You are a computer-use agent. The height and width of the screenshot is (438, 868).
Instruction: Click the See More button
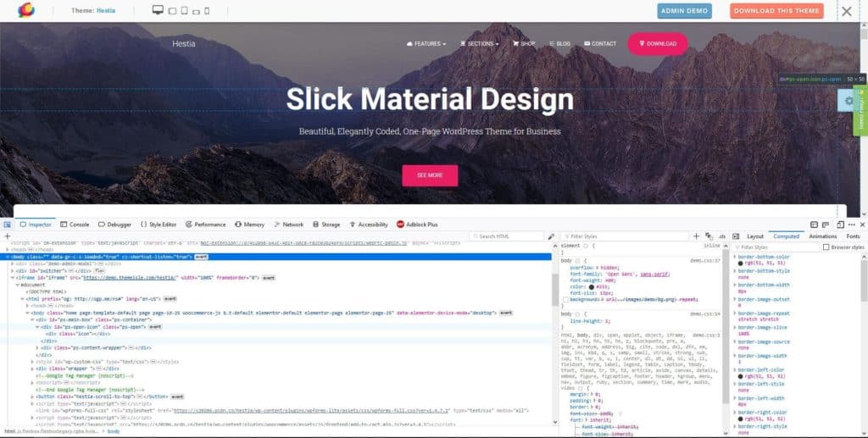430,175
